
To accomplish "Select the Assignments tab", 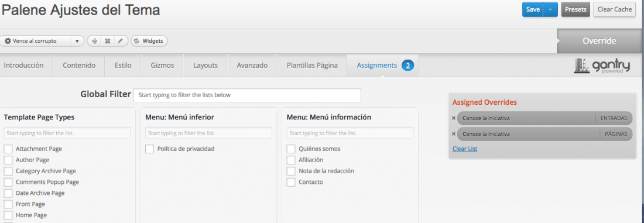I will point(376,66).
